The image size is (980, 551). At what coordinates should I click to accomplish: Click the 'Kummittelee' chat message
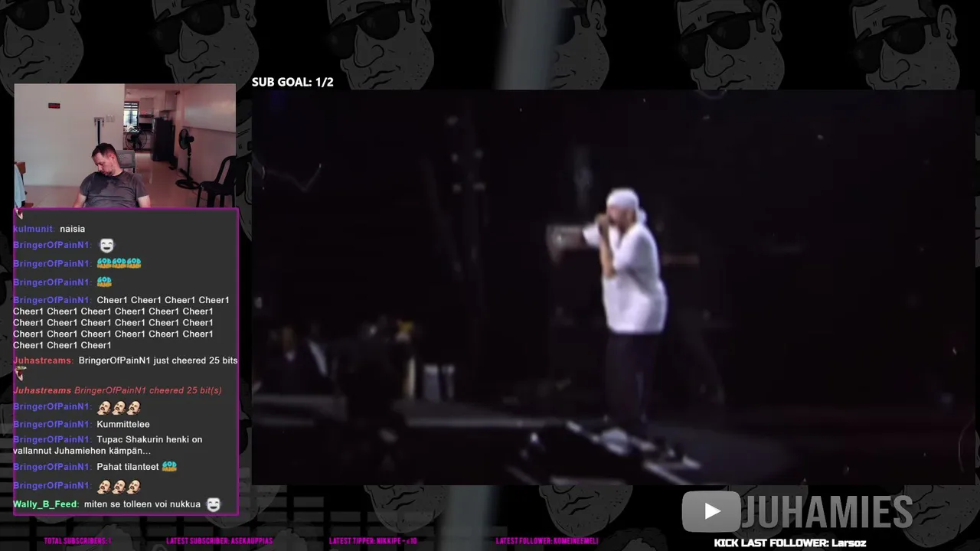pyautogui.click(x=123, y=425)
